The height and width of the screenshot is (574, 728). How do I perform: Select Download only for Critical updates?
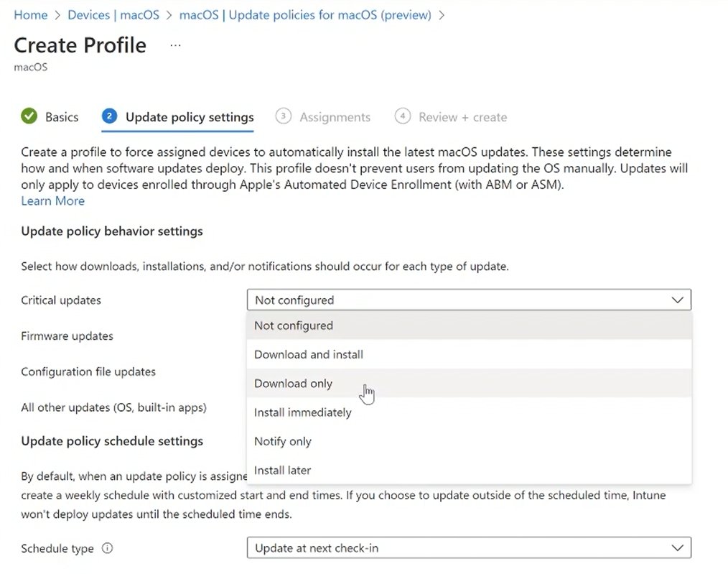[293, 383]
